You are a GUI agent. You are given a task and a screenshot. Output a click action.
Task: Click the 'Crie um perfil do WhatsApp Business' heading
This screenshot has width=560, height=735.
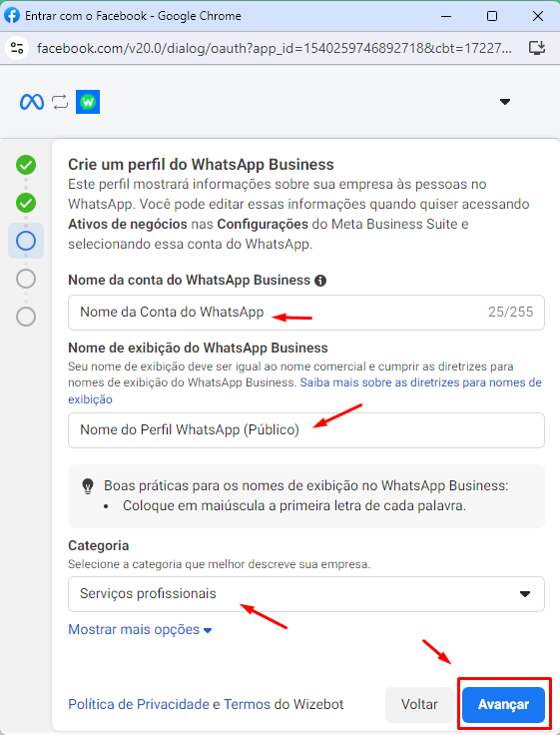pyautogui.click(x=201, y=165)
